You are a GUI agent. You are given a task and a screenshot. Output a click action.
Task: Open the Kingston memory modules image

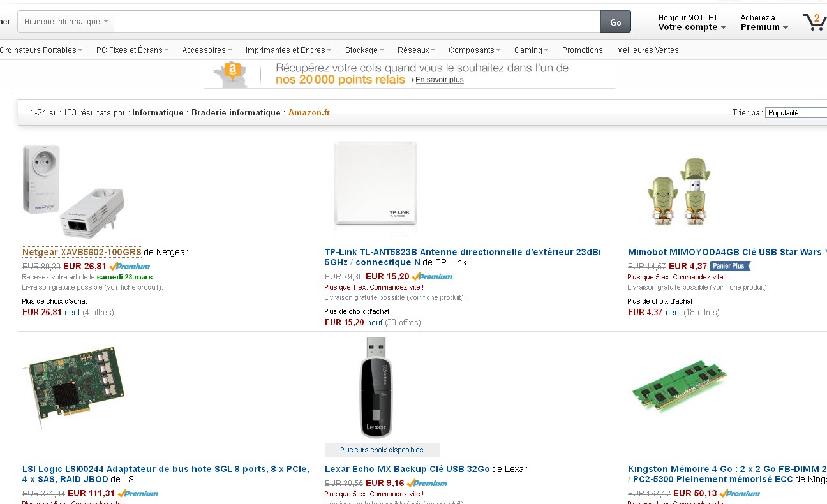click(x=679, y=385)
